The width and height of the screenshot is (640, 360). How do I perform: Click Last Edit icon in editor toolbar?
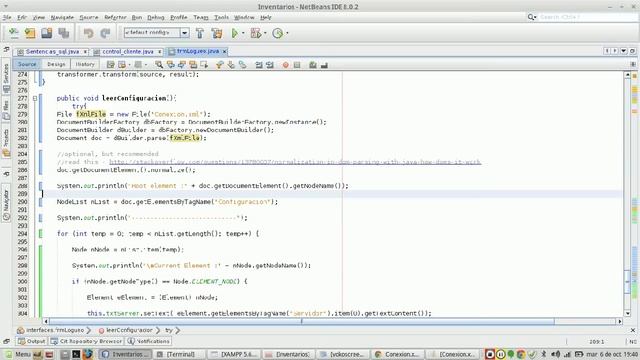(110, 65)
